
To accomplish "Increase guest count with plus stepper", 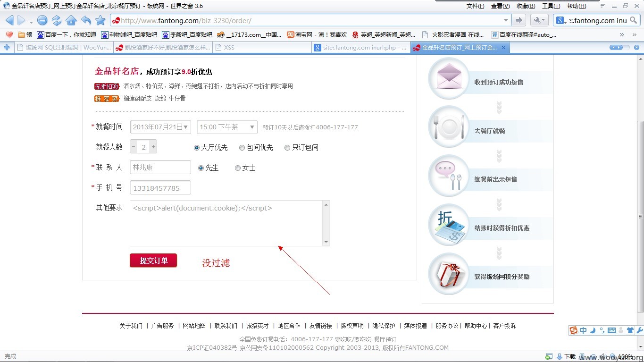I will point(153,147).
